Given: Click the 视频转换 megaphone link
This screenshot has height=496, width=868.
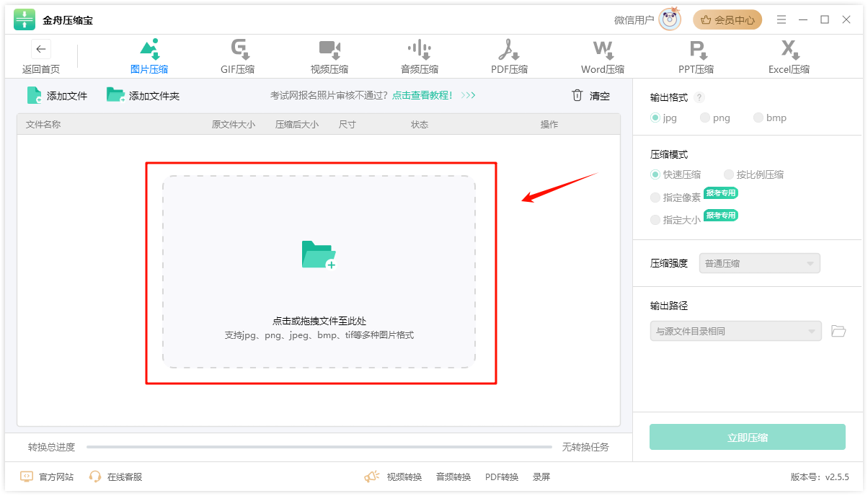Looking at the screenshot, I should coord(393,477).
